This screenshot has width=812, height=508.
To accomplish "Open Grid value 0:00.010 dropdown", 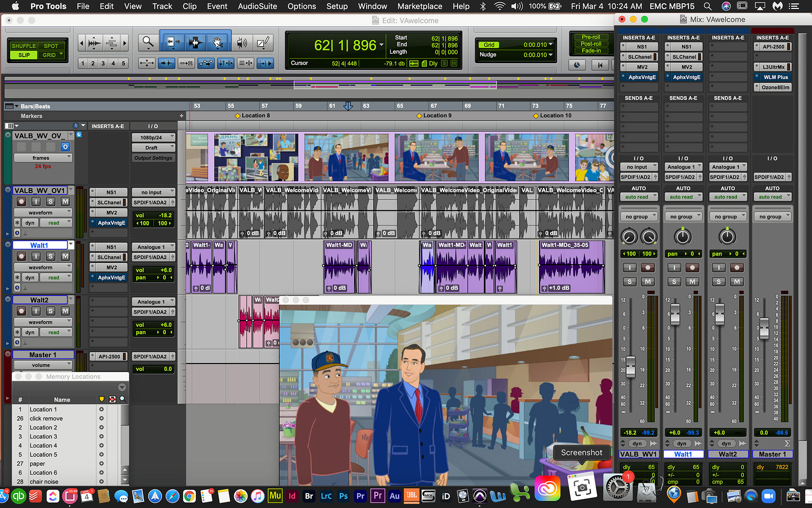I will coord(551,44).
